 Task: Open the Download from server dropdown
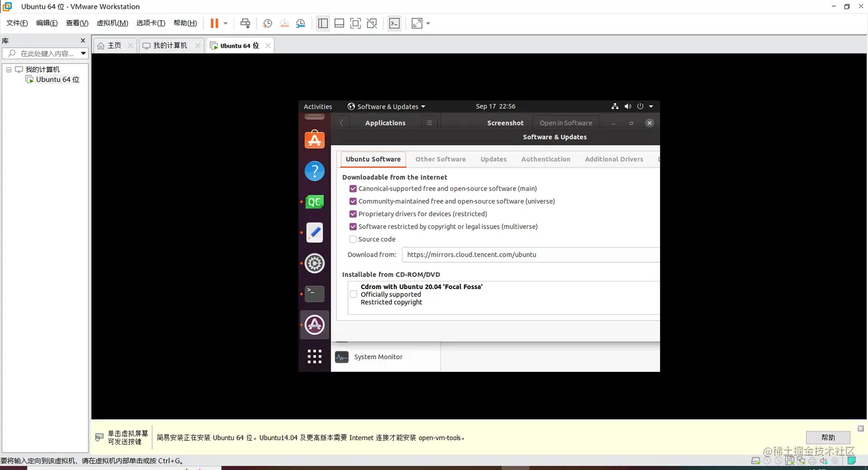tap(530, 255)
